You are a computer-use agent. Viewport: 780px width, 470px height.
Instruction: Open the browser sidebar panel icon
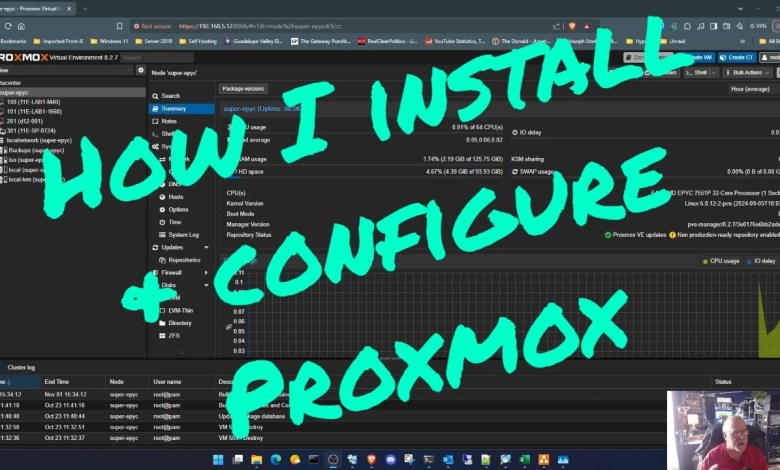[713, 26]
